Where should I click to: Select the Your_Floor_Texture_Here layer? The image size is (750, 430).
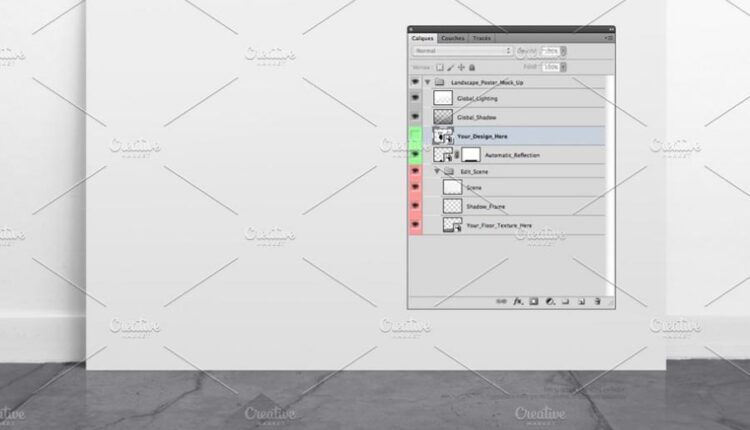pos(499,226)
